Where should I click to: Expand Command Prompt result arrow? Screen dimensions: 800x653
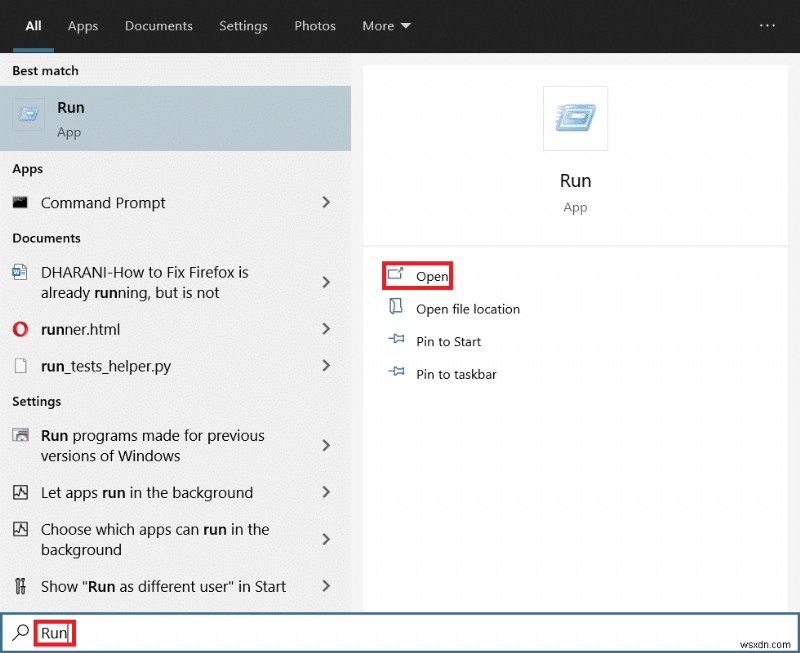(326, 202)
